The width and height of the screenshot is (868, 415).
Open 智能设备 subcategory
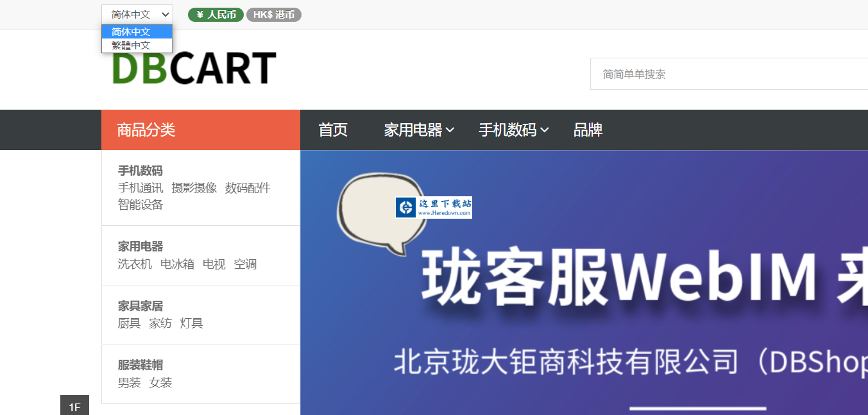pyautogui.click(x=140, y=205)
